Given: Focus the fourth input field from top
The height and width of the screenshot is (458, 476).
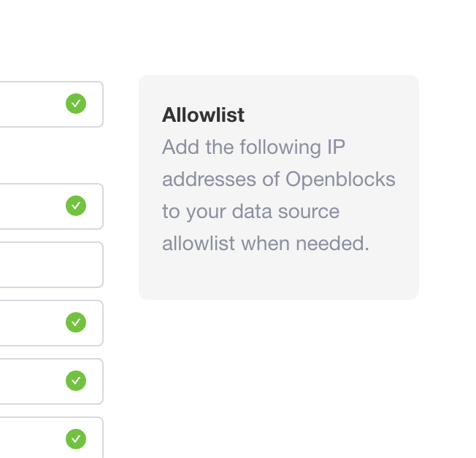Looking at the screenshot, I should 29,322.
